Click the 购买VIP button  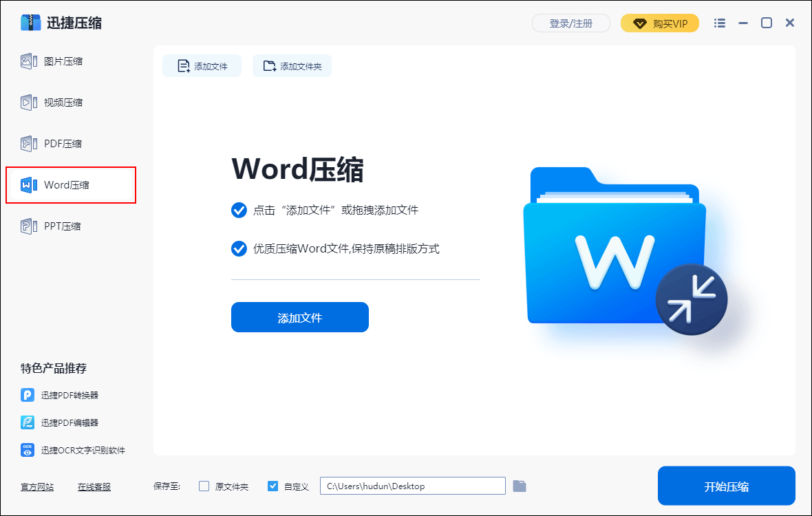point(660,23)
